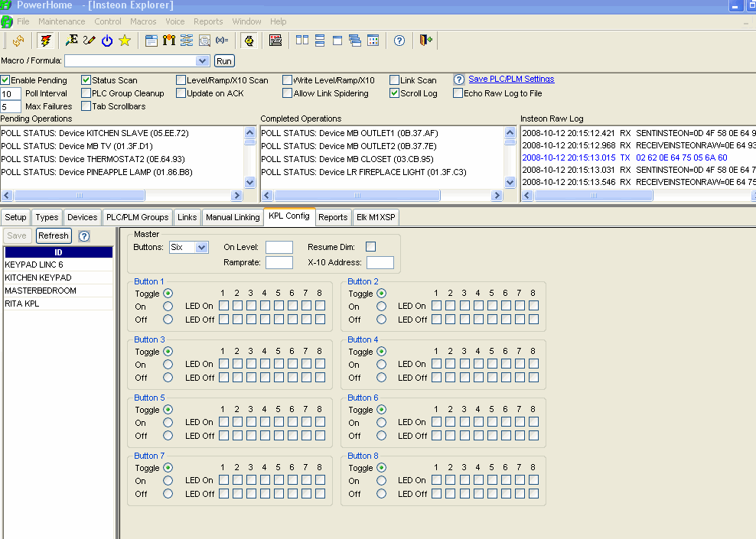
Task: Enable Echo Raw Log to File
Action: tap(458, 93)
